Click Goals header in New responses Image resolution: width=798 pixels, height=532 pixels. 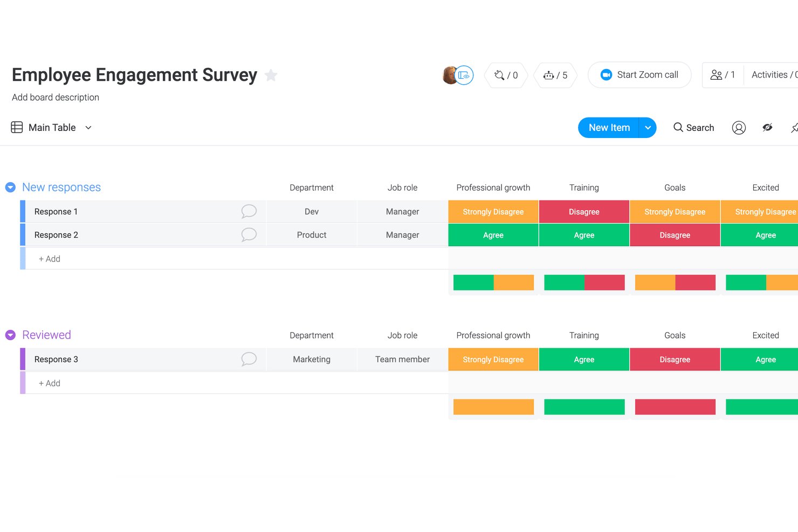coord(675,188)
